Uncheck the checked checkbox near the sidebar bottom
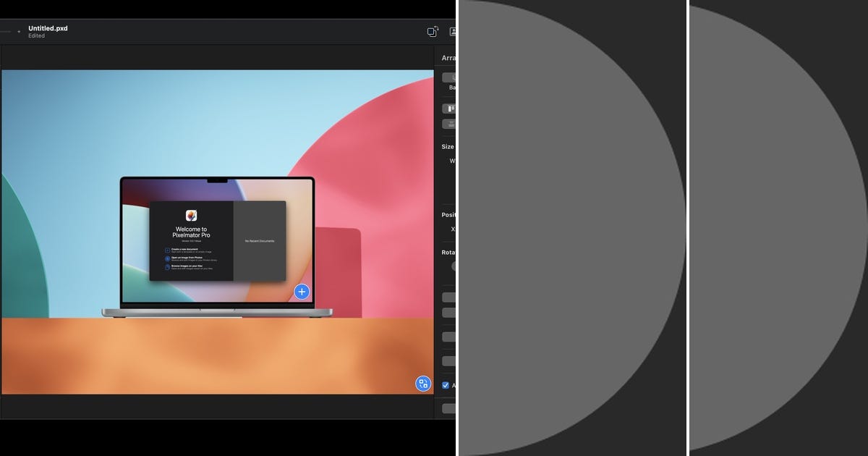Screen dimensions: 868x456 (445, 385)
